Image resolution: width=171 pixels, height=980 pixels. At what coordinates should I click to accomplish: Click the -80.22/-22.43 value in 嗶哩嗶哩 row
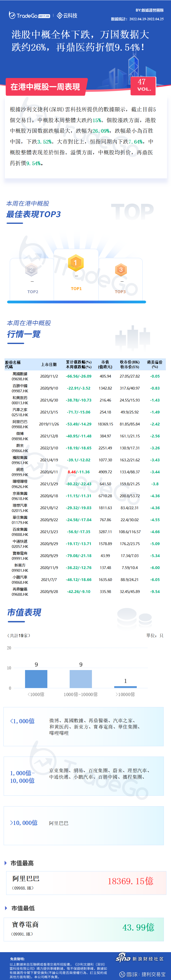79,484
